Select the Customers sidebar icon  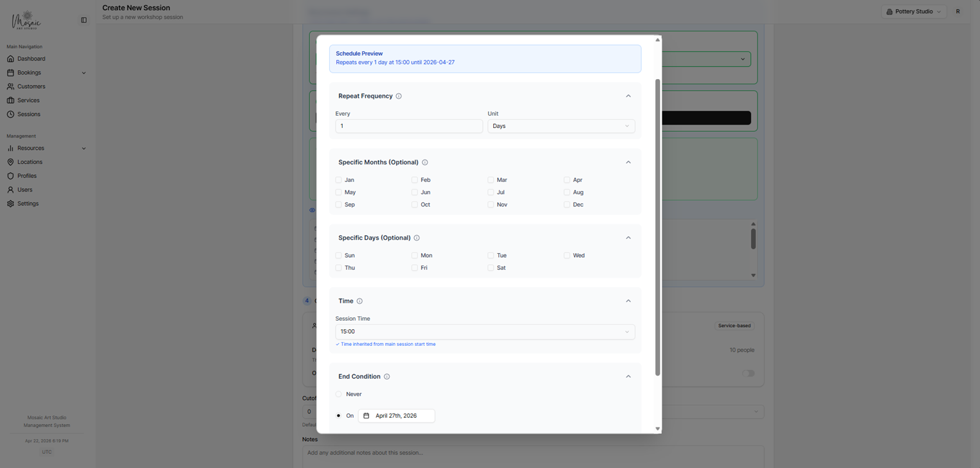11,86
